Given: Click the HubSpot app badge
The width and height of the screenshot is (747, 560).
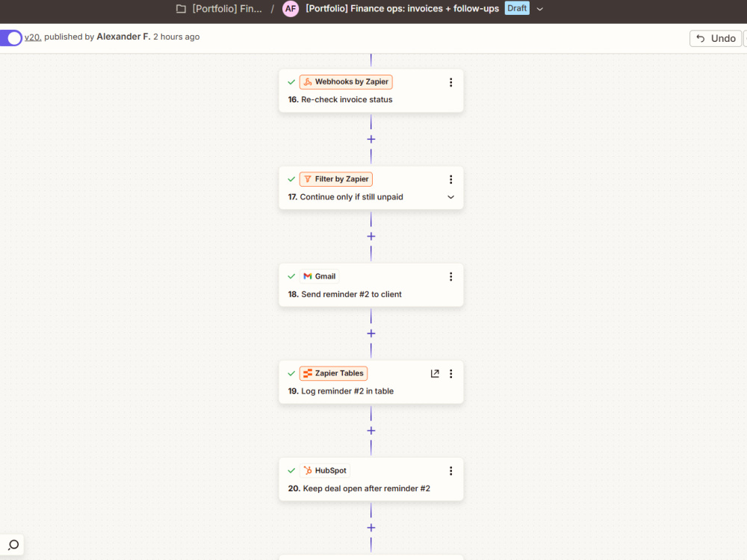Looking at the screenshot, I should [325, 470].
